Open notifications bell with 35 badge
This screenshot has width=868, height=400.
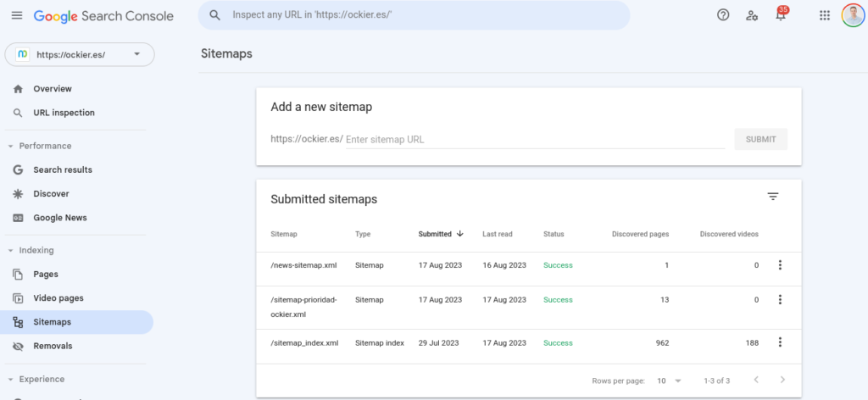click(x=781, y=14)
